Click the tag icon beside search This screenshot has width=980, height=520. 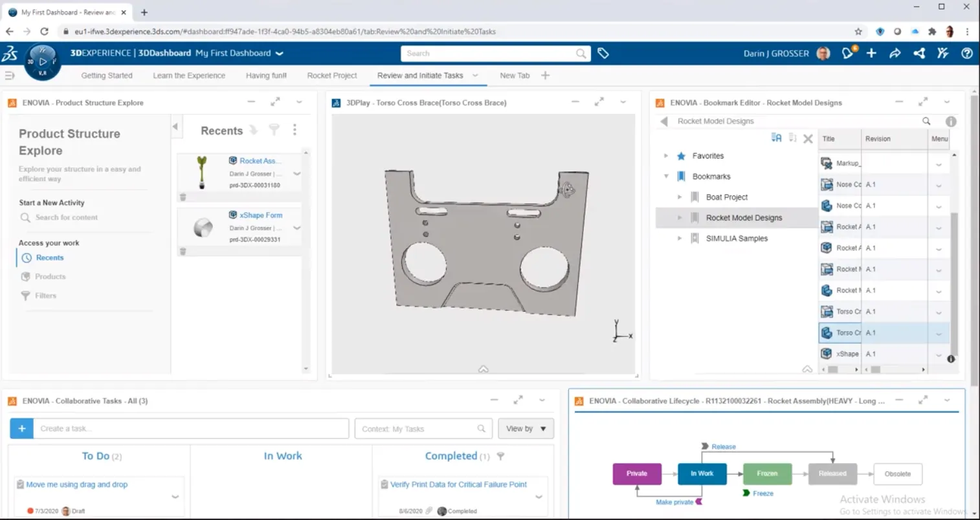click(603, 54)
